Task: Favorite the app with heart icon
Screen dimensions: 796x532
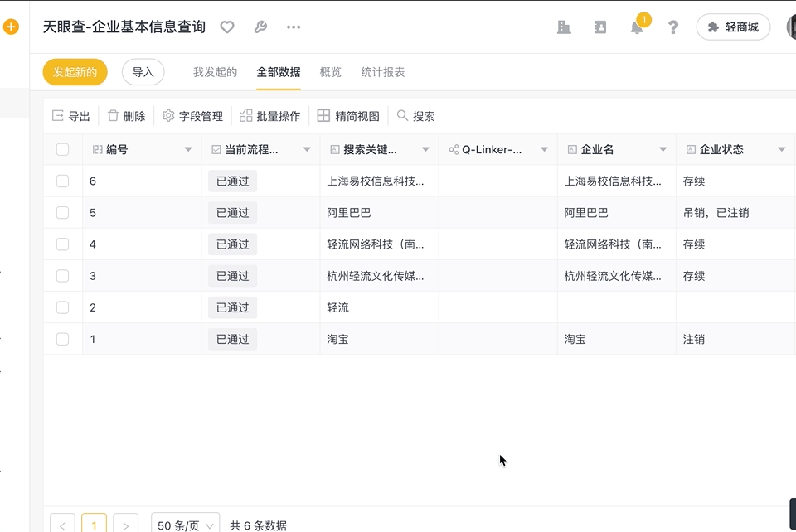Action: click(x=227, y=27)
